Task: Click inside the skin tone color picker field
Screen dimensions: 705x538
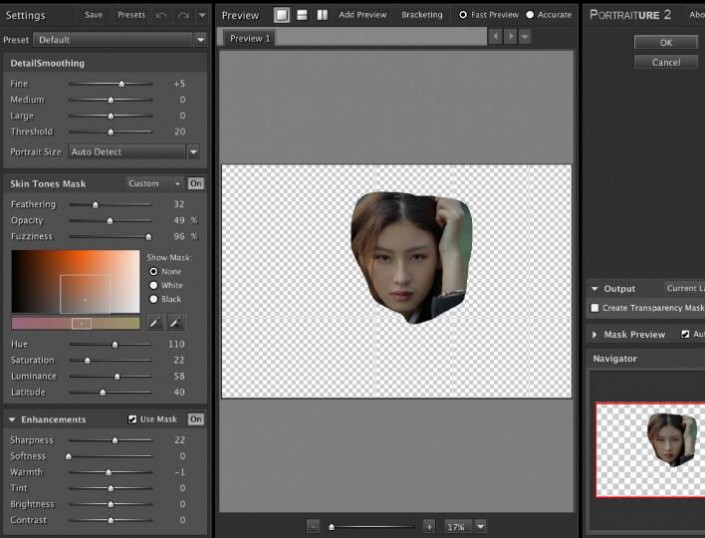Action: click(75, 281)
